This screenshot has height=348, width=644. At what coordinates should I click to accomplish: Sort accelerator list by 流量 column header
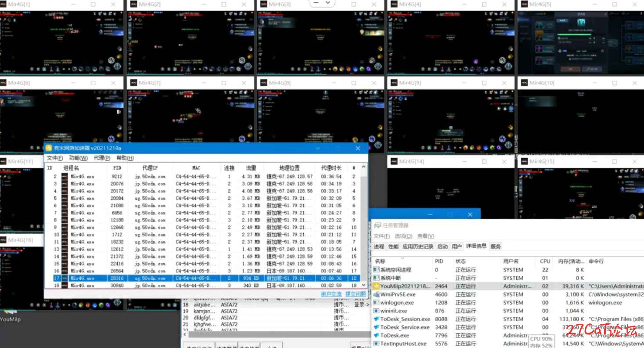[x=251, y=168]
